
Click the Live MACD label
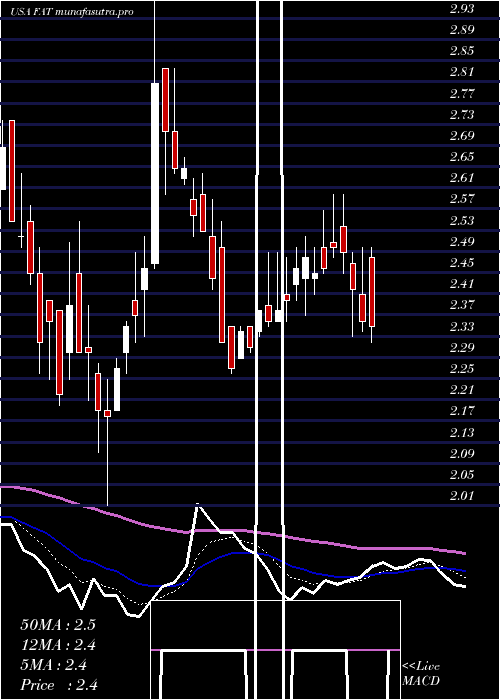(x=421, y=673)
